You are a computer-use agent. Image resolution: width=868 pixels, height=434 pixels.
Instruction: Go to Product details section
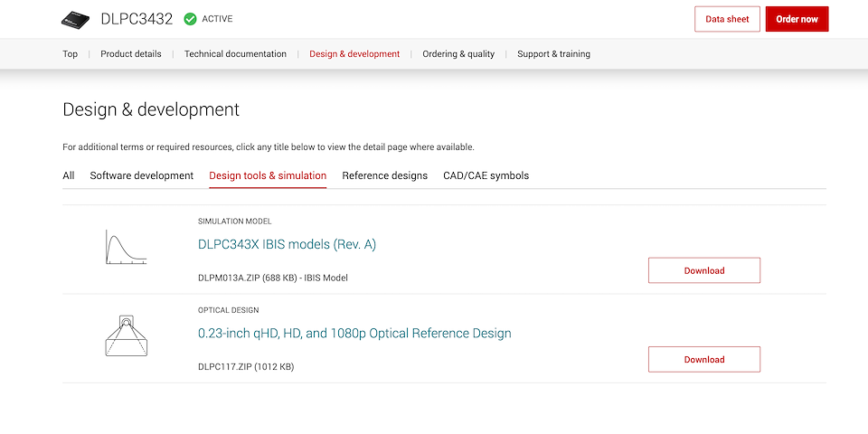[130, 54]
